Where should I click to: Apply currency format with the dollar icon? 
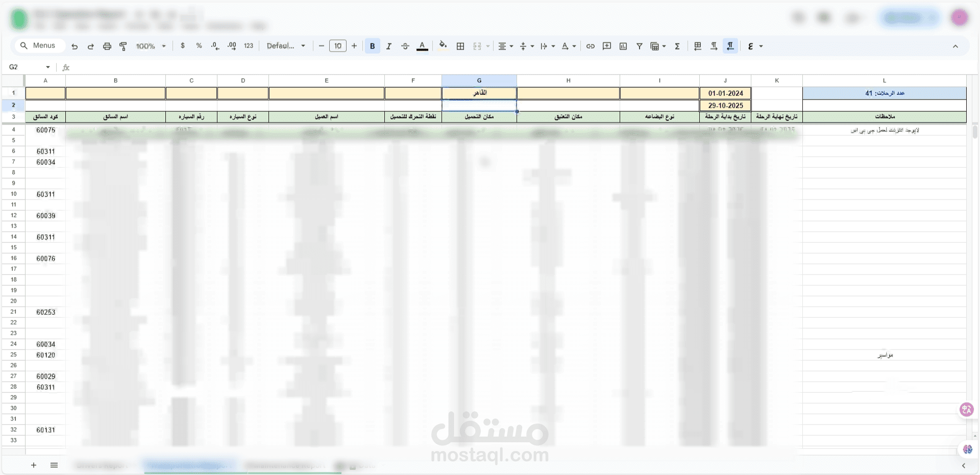pos(183,46)
